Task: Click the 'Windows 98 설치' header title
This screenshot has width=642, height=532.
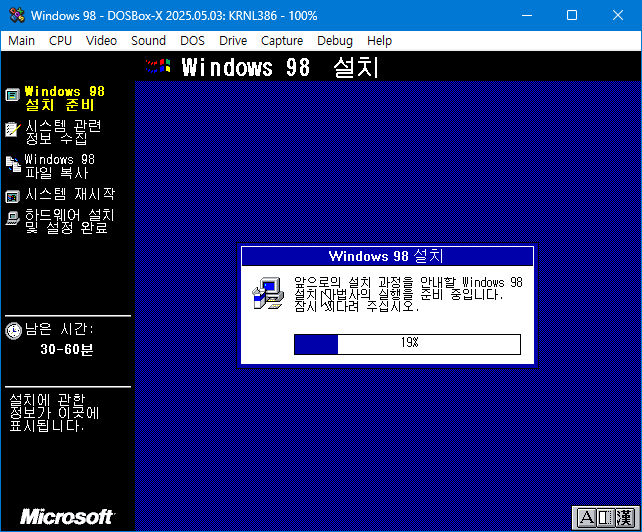Action: pyautogui.click(x=280, y=67)
